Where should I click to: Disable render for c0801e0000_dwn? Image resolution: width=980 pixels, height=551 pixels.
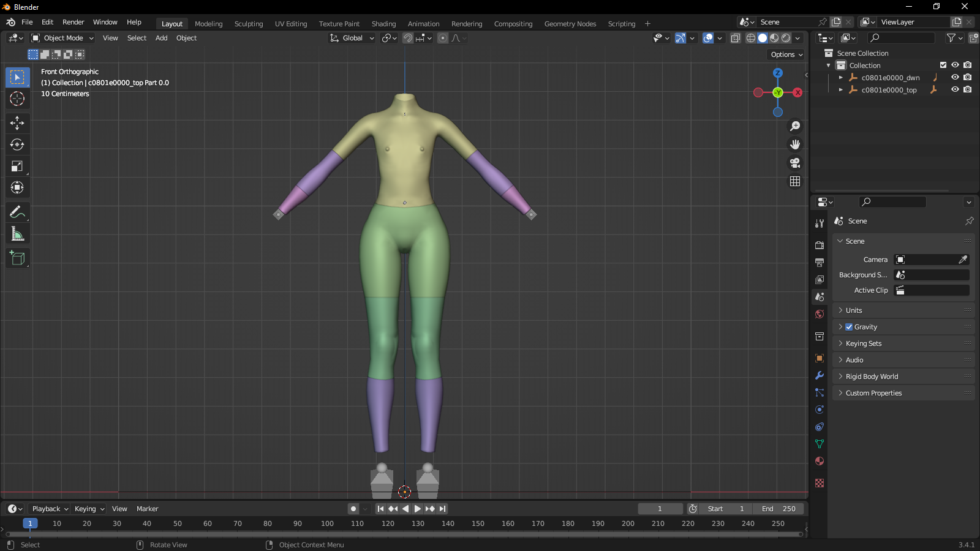coord(968,77)
